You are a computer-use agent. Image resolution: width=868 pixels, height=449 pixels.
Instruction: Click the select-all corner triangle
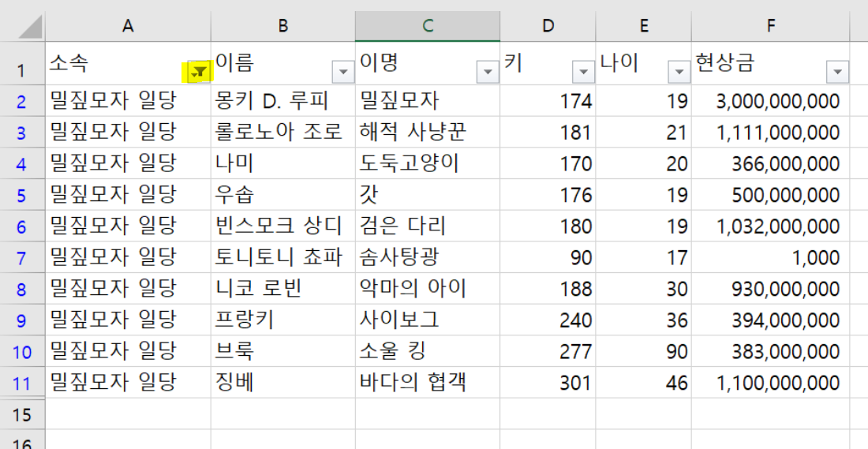[29, 27]
